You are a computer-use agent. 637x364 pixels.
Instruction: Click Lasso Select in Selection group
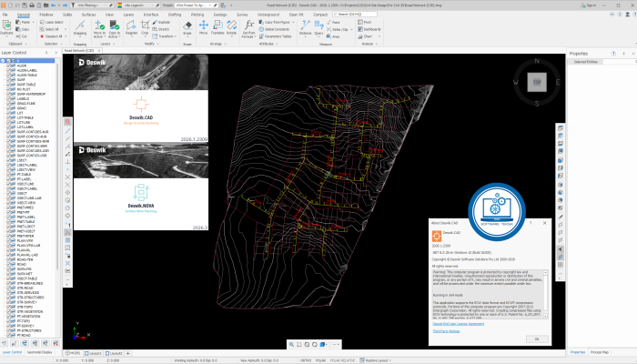click(52, 23)
